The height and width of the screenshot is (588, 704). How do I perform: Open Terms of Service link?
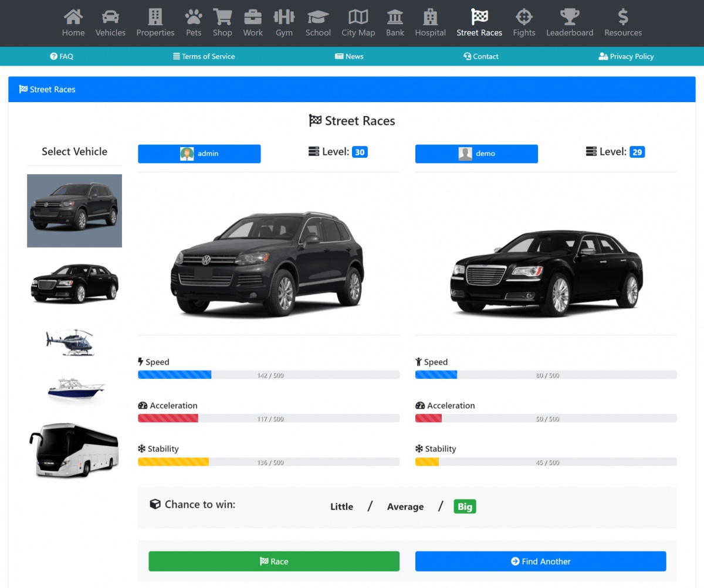[204, 56]
